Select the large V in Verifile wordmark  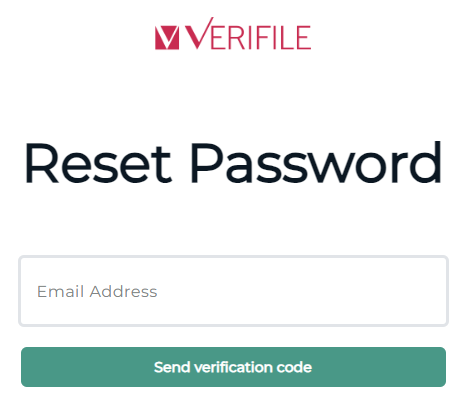(x=199, y=33)
